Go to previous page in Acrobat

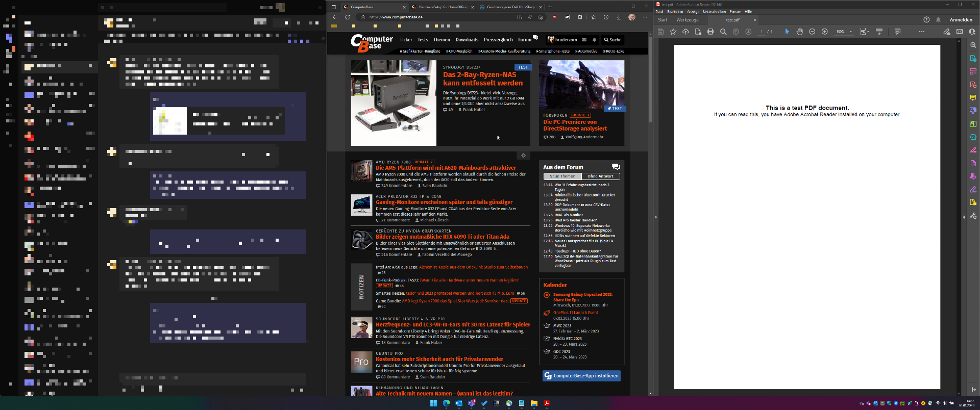736,32
